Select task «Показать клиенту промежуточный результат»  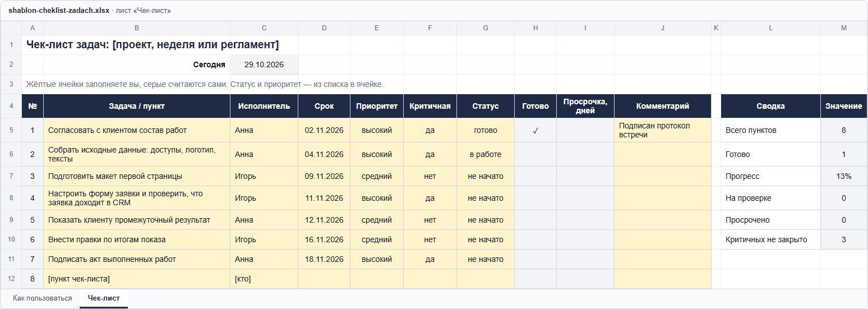(x=137, y=220)
